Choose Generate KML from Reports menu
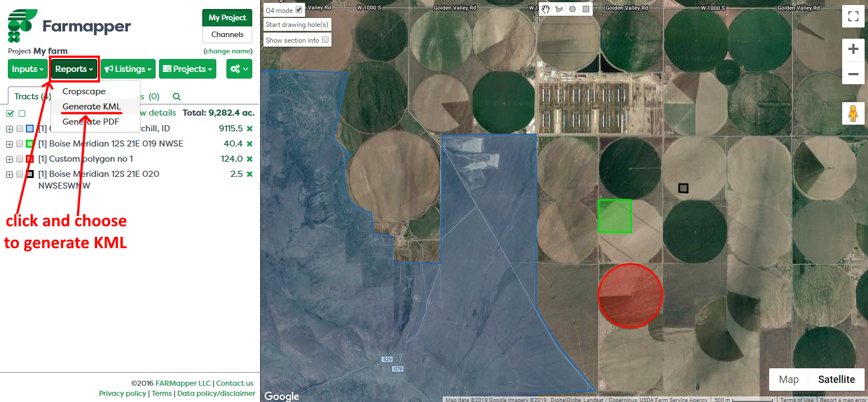Image resolution: width=868 pixels, height=402 pixels. coord(92,107)
